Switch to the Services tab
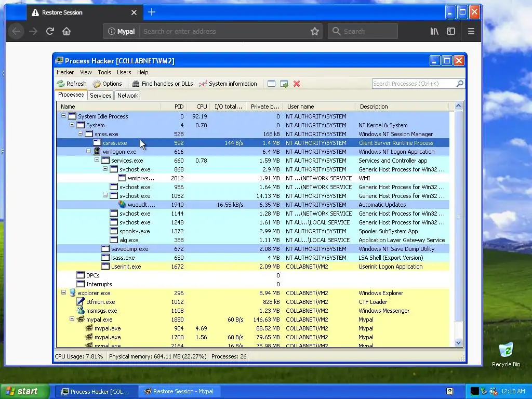Viewport: 532px width, 399px height. tap(100, 96)
